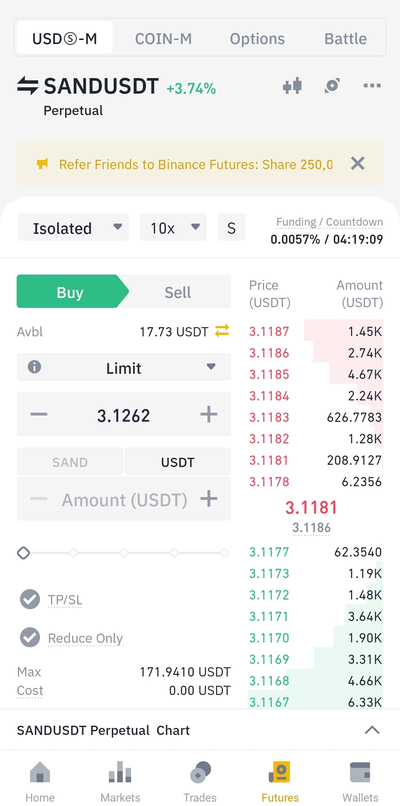The width and height of the screenshot is (400, 806).
Task: Tap the swap pair arrows beside SANDUSDT
Action: 27,86
